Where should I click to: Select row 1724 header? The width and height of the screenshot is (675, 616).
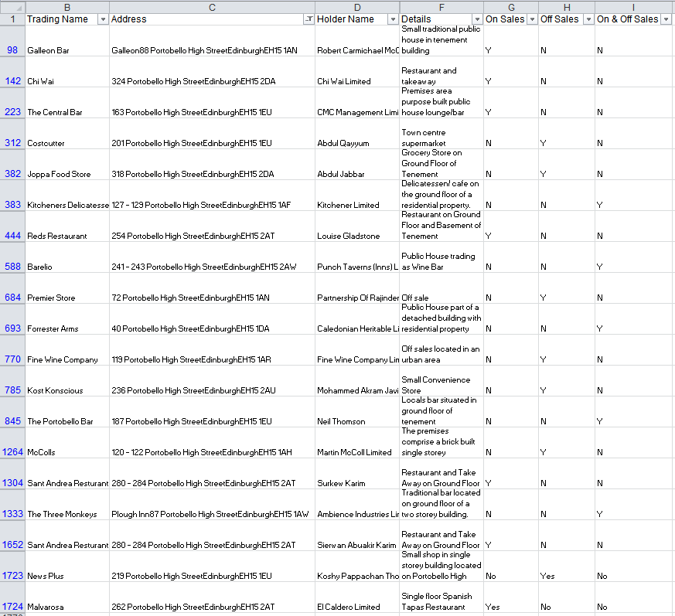(12, 597)
